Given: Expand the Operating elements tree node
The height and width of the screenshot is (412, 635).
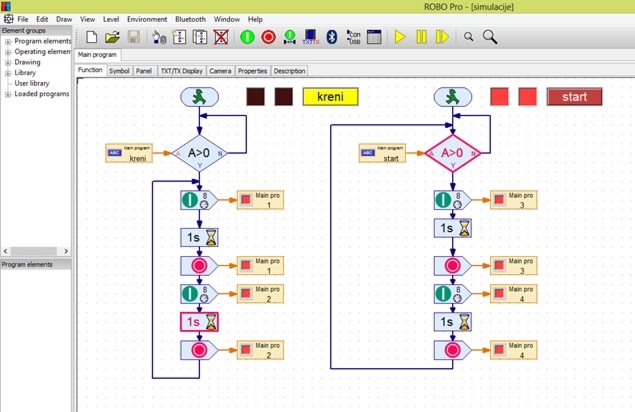Looking at the screenshot, I should [x=8, y=52].
